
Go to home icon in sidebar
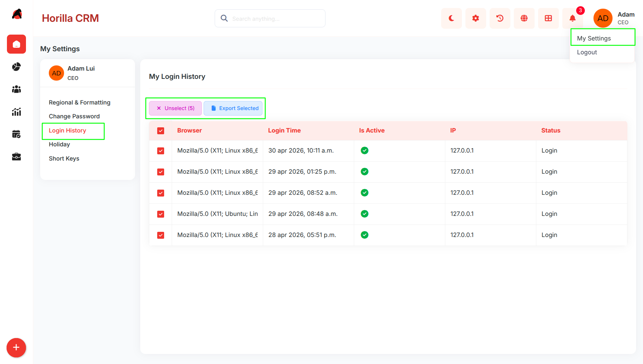coord(16,44)
